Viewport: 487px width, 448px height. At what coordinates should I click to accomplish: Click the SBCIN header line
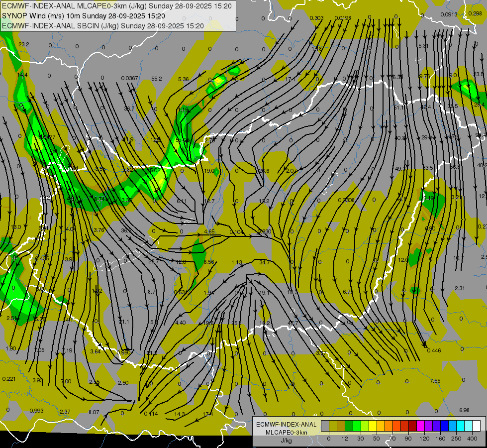point(103,26)
